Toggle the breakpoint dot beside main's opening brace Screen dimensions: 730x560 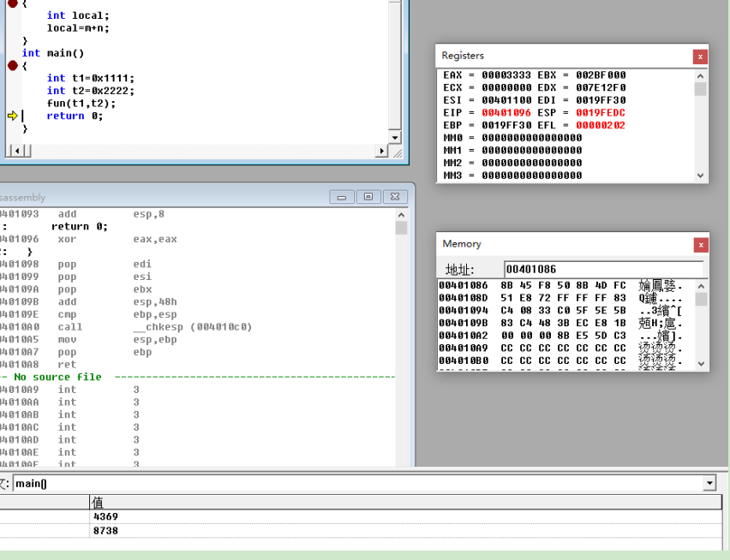pyautogui.click(x=13, y=66)
